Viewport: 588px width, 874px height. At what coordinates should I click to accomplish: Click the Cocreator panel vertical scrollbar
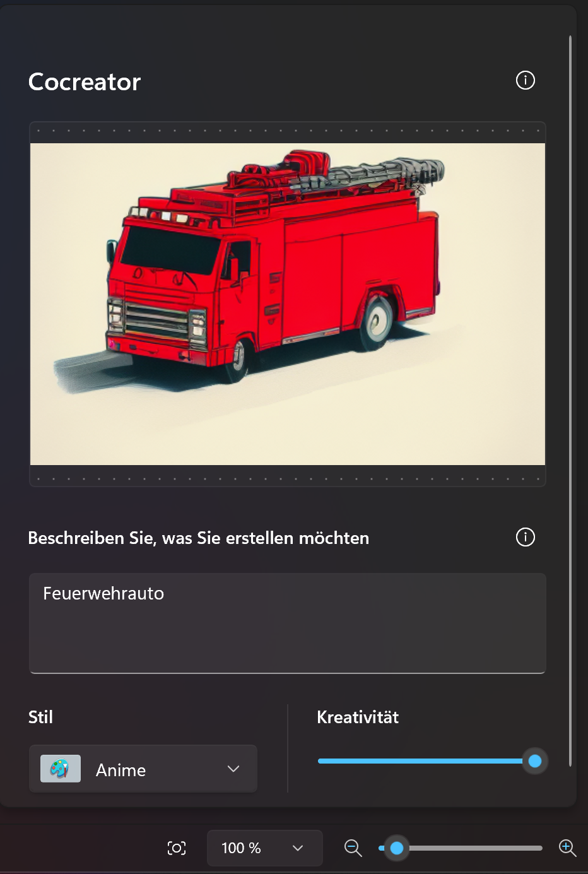coord(570,401)
